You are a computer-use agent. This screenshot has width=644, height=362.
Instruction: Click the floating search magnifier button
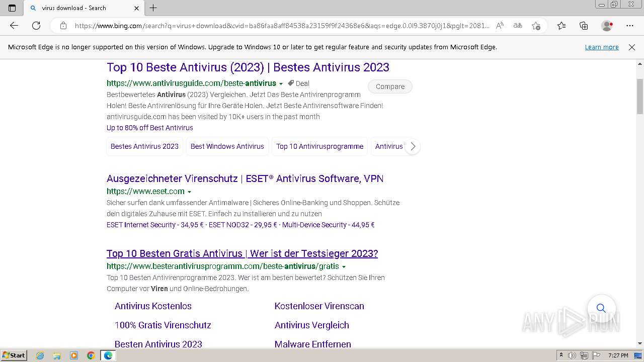[x=601, y=308]
